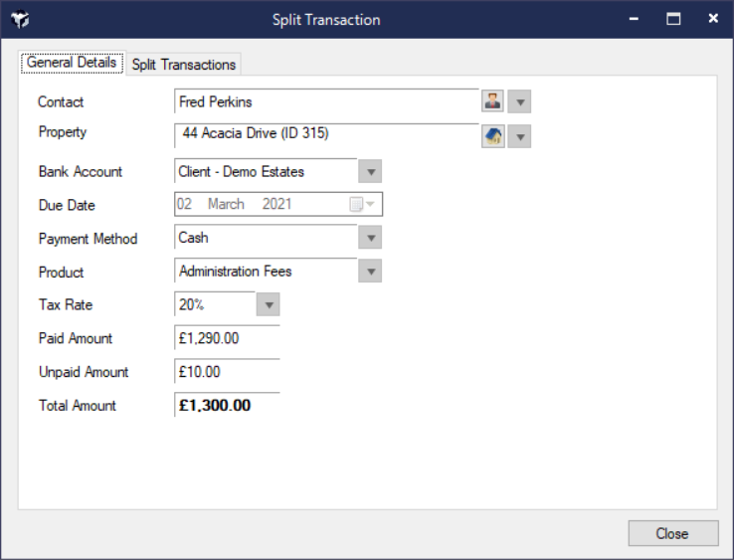Image resolution: width=734 pixels, height=560 pixels.
Task: Click the Total Amount field
Action: coord(227,406)
